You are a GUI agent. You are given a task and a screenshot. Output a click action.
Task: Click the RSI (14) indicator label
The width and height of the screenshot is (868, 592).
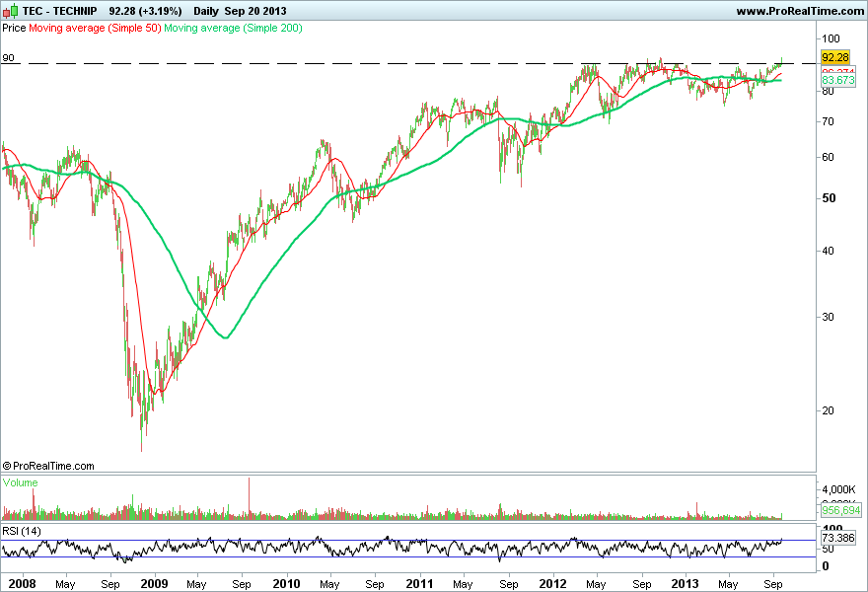(22, 531)
